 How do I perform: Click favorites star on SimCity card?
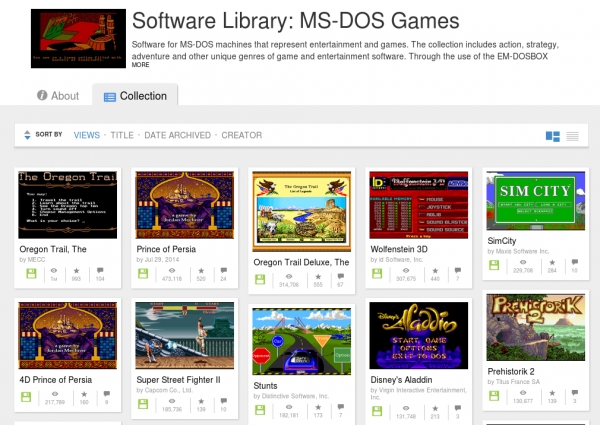click(552, 262)
